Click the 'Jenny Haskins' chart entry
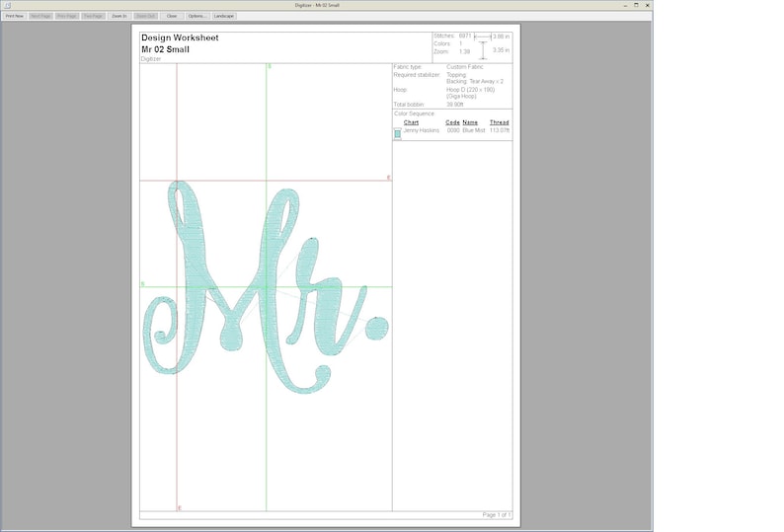Image resolution: width=784 pixels, height=532 pixels. pyautogui.click(x=422, y=130)
